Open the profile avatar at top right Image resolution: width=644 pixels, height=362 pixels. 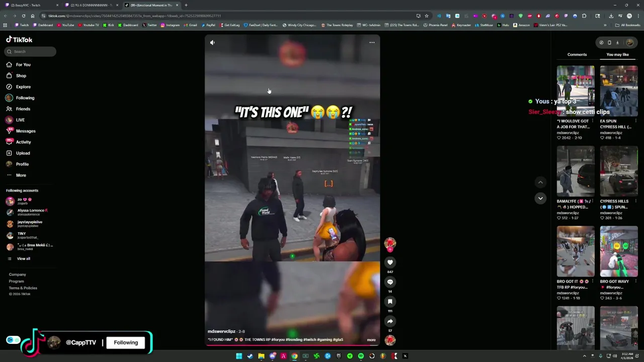click(629, 43)
